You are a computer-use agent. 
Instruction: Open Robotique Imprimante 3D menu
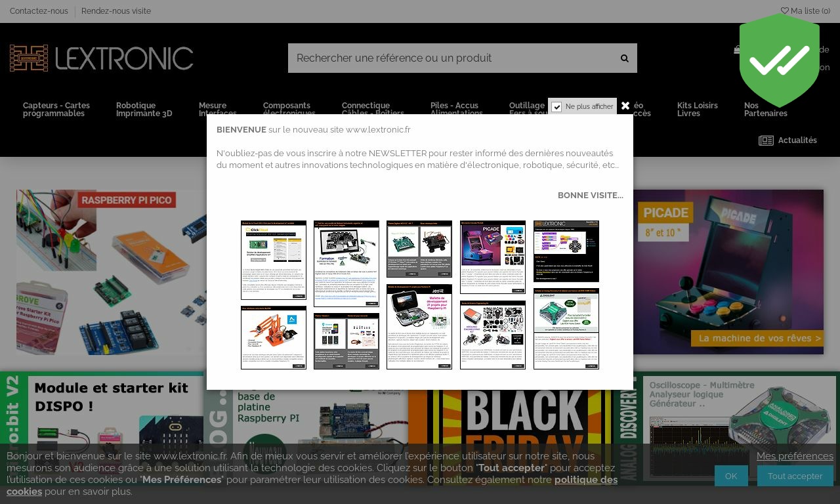(144, 110)
